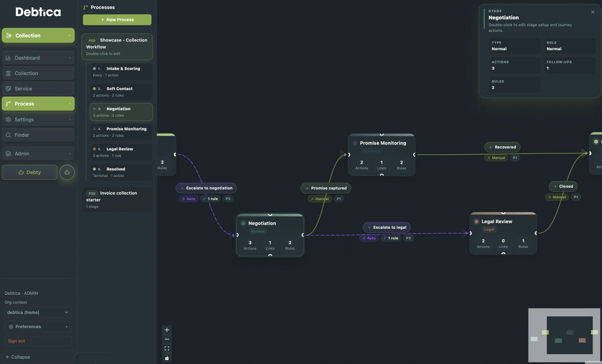Screen dimensions: 602x364
Task: Click the P3 priority badge
Action: click(408, 238)
